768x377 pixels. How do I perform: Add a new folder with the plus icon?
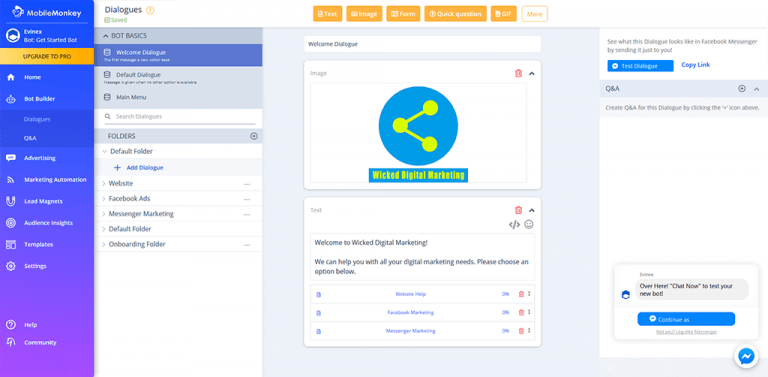(x=254, y=136)
